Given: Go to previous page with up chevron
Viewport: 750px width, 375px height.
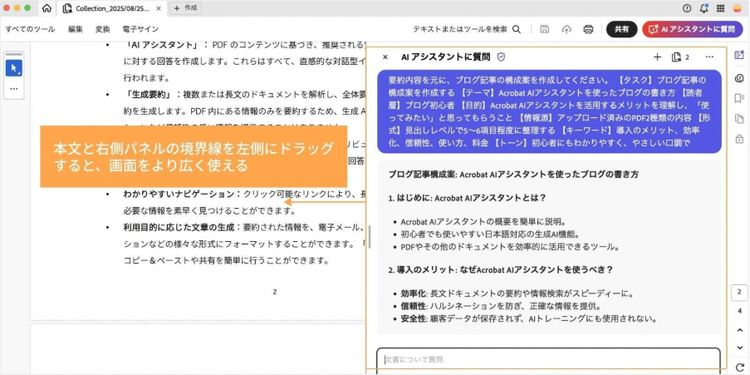Looking at the screenshot, I should click(740, 330).
